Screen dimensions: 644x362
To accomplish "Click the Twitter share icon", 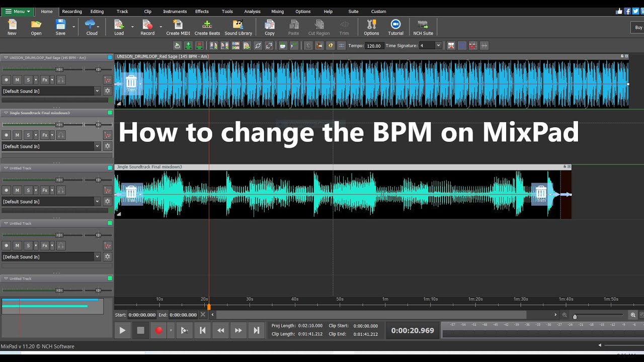I will point(635,11).
